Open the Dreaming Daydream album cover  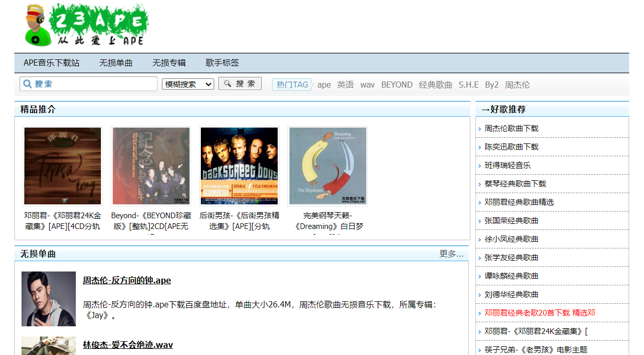coord(327,166)
